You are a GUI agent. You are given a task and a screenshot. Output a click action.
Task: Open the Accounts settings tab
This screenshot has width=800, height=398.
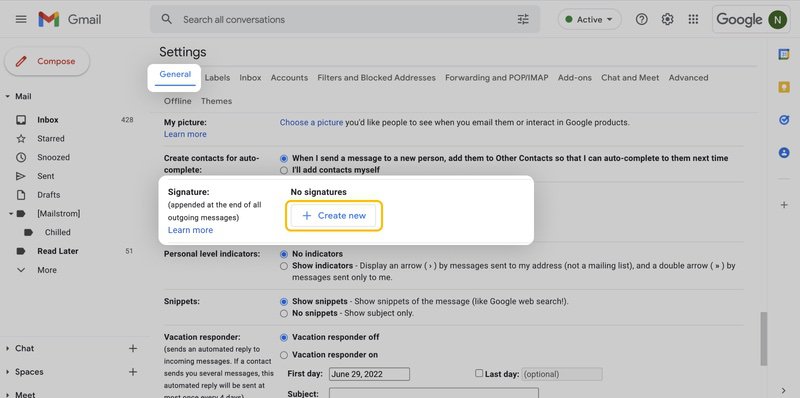click(x=289, y=78)
